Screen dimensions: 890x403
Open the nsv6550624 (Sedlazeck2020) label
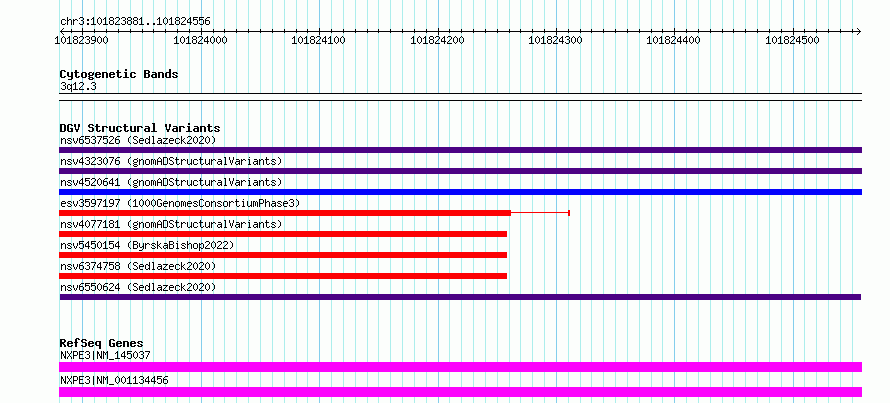click(x=138, y=287)
